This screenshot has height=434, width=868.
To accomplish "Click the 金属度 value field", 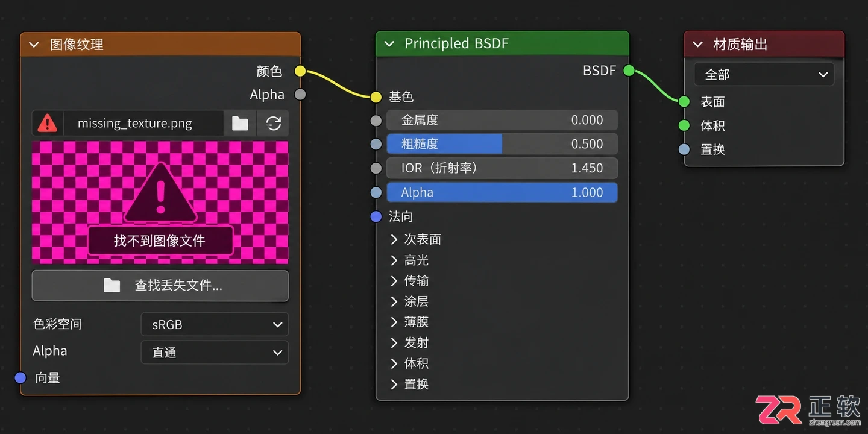I will (x=502, y=121).
